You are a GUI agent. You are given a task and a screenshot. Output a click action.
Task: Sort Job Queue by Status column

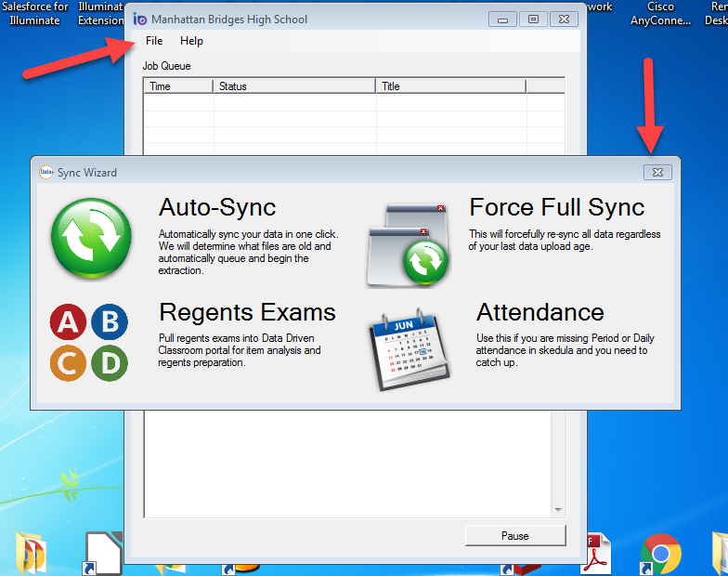tap(294, 86)
